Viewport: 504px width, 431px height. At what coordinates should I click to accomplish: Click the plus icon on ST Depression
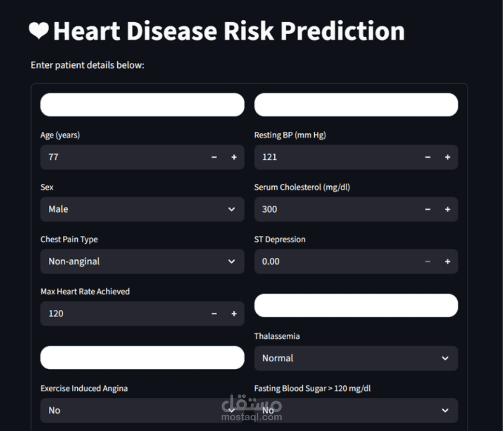(448, 261)
